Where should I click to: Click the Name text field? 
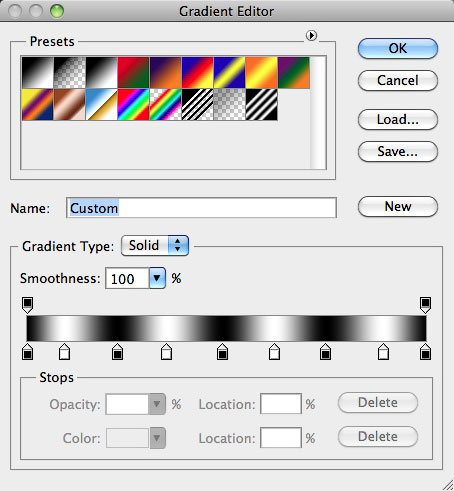click(x=202, y=208)
